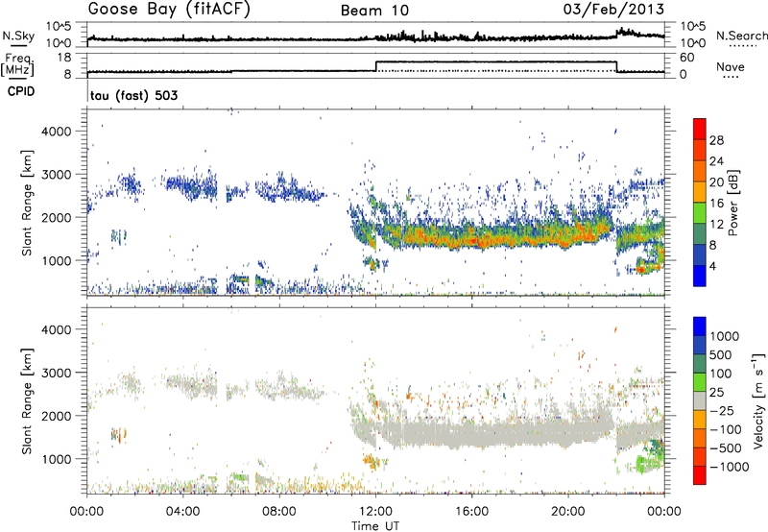Click the "60" Nave tick label
The image size is (768, 532).
(687, 58)
